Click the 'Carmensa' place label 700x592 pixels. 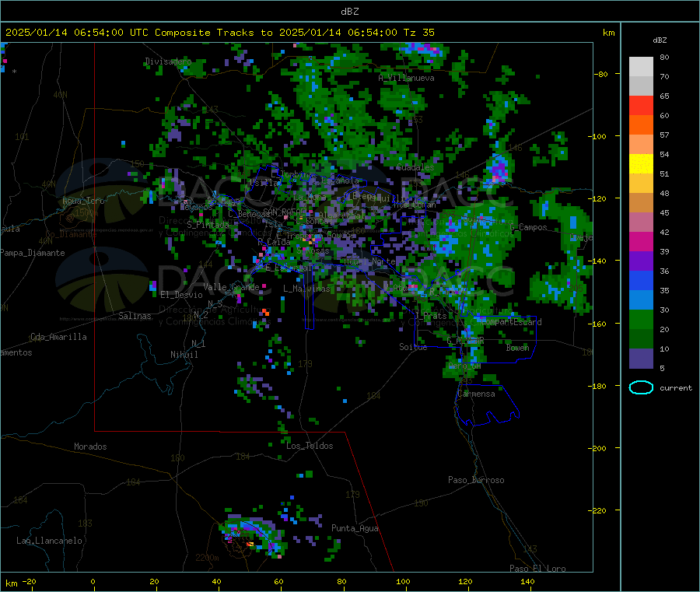[x=476, y=394]
